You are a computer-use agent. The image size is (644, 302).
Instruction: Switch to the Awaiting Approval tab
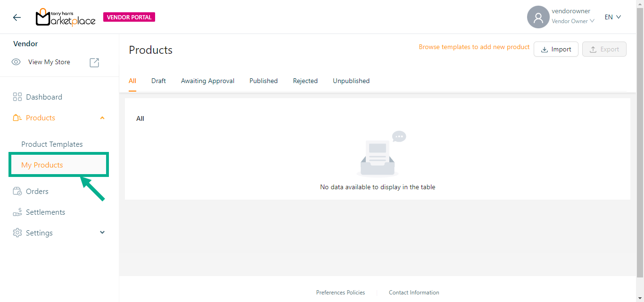click(207, 81)
